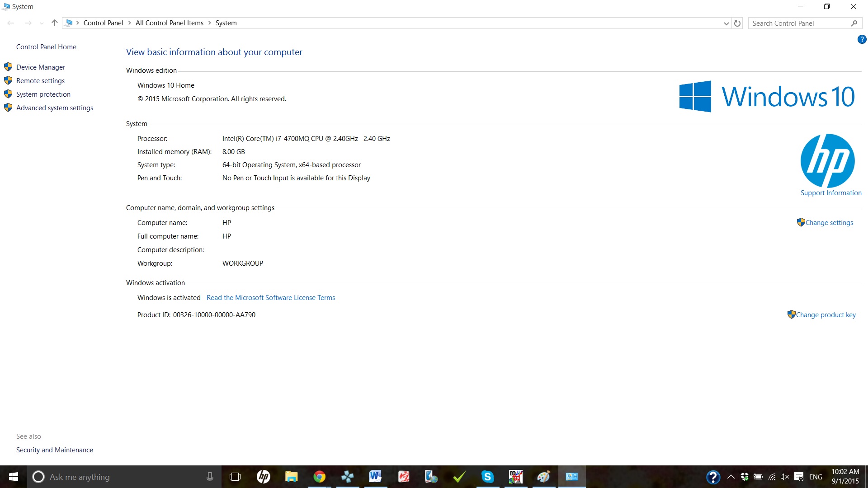Click the refresh button beside address bar

pyautogui.click(x=737, y=23)
